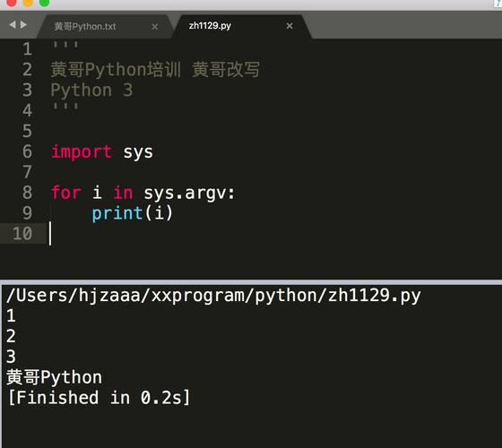Click line number 10 in gutter
This screenshot has width=502, height=448.
22,233
